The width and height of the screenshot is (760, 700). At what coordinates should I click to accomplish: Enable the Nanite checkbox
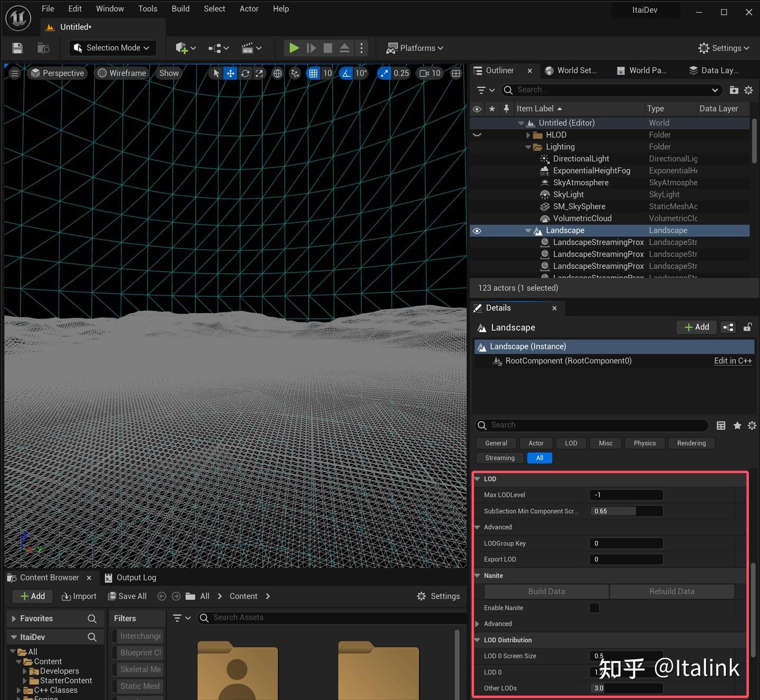594,608
